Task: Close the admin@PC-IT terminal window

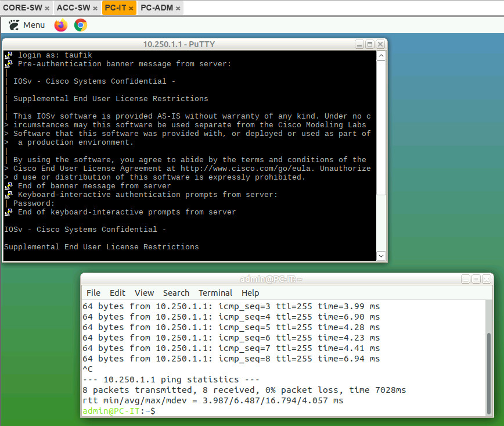Action: tap(487, 279)
